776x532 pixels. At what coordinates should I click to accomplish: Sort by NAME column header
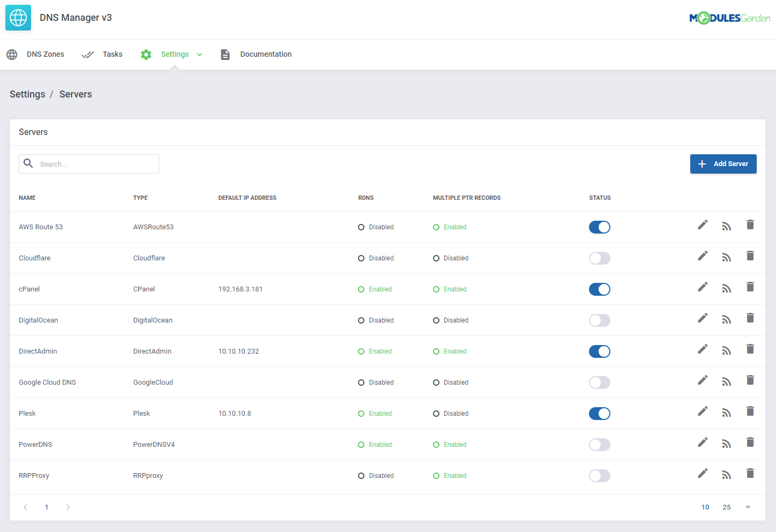point(27,198)
